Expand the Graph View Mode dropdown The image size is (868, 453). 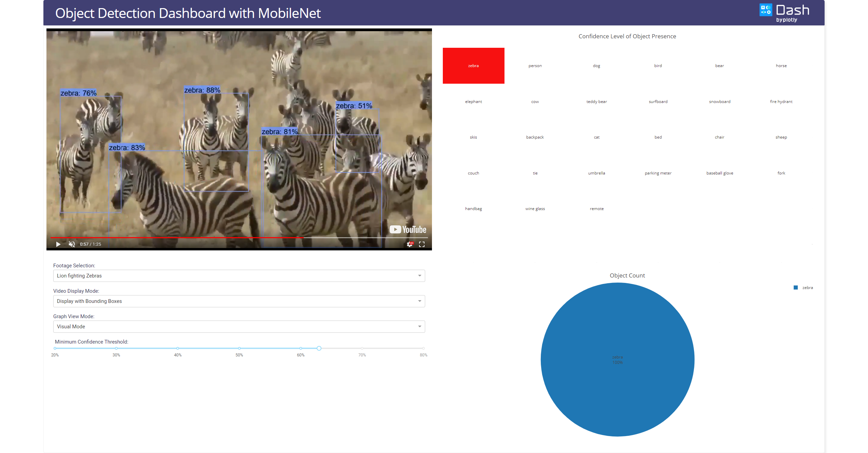(239, 327)
